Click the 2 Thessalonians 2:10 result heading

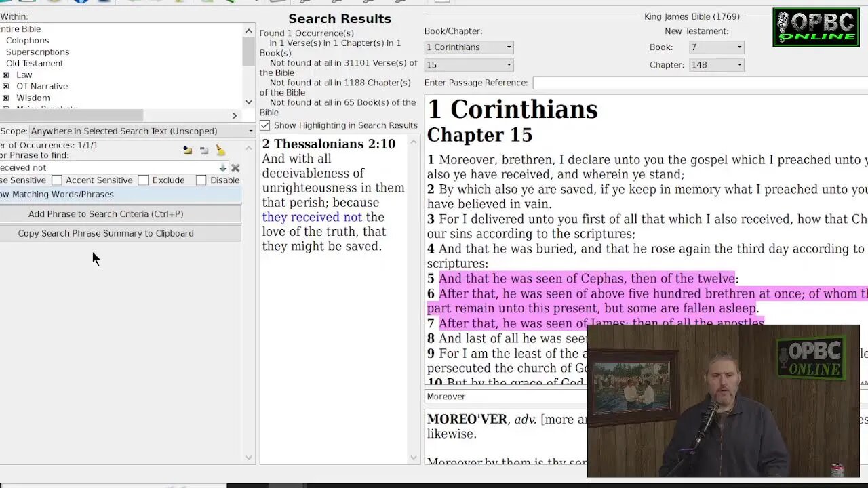[x=329, y=144]
